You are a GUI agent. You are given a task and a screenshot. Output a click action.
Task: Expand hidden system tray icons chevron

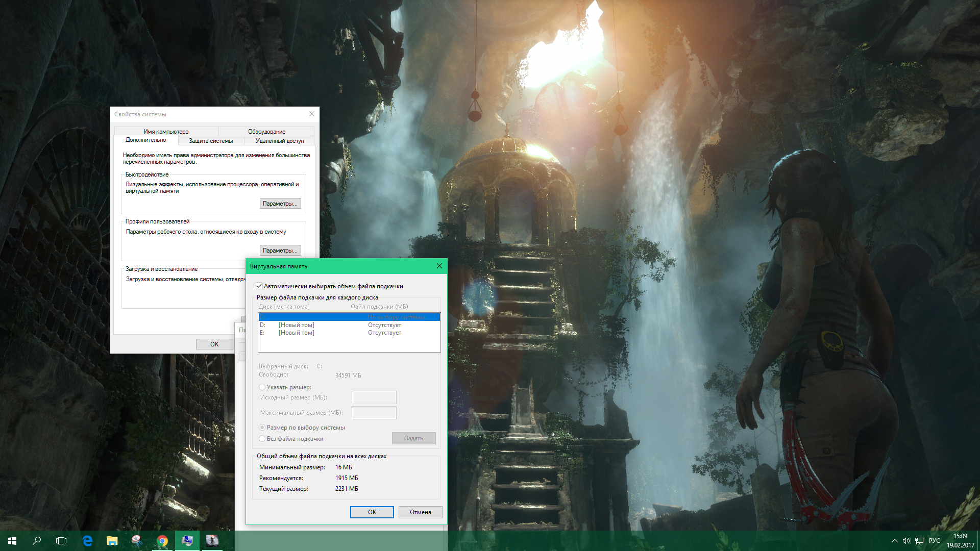894,541
